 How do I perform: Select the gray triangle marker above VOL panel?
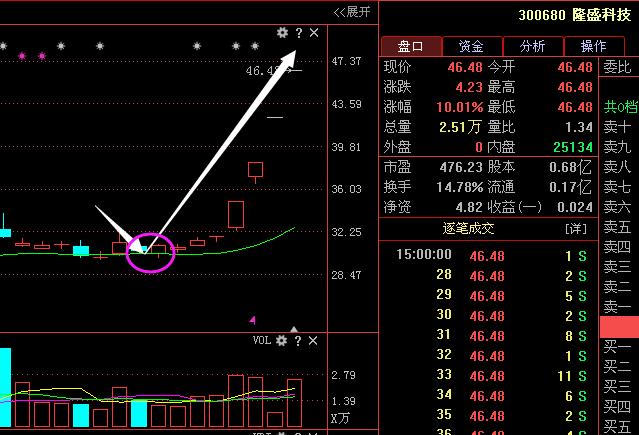point(294,329)
